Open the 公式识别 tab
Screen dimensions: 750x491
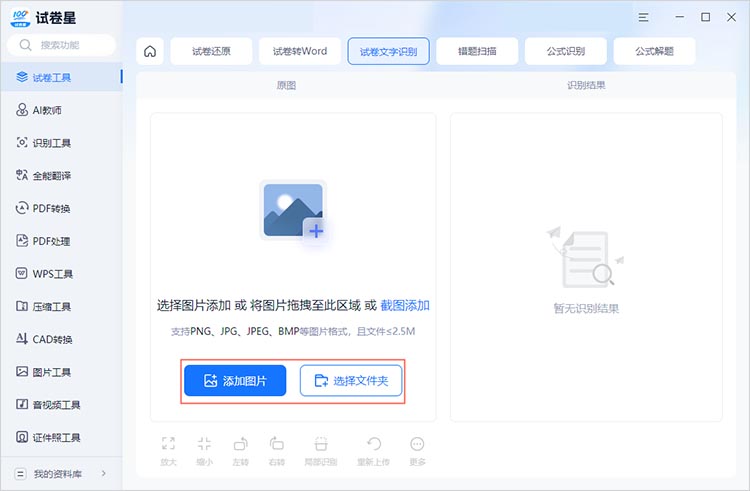click(566, 51)
